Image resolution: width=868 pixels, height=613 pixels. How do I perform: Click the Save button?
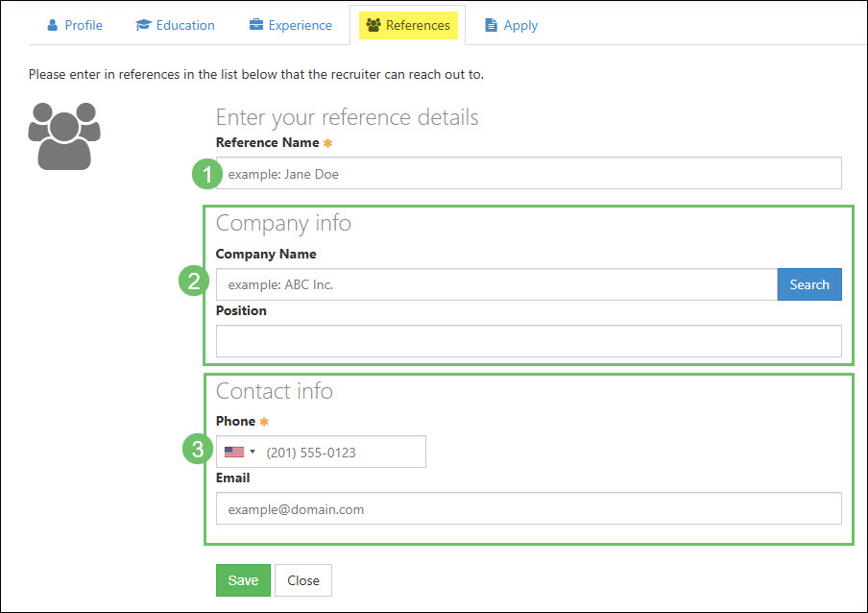click(x=242, y=580)
